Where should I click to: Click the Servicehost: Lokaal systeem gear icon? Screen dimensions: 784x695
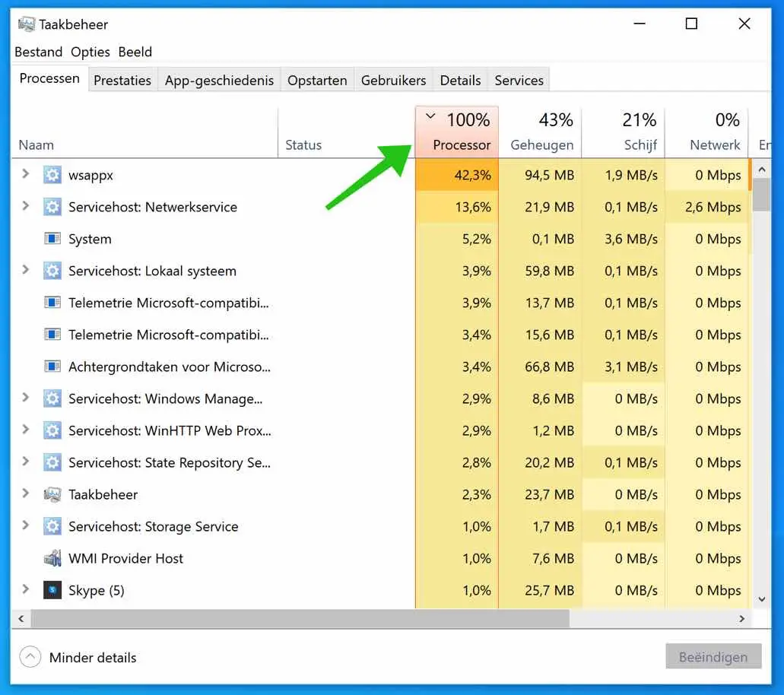[x=52, y=271]
